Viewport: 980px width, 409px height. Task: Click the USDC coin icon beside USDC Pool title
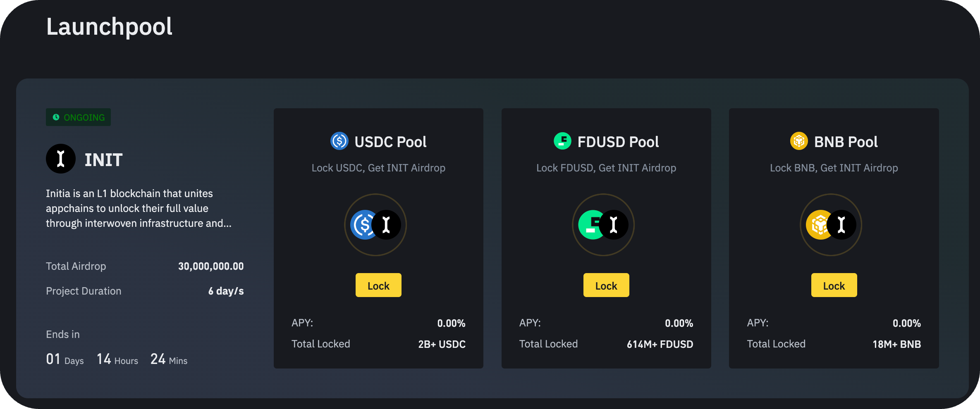339,141
